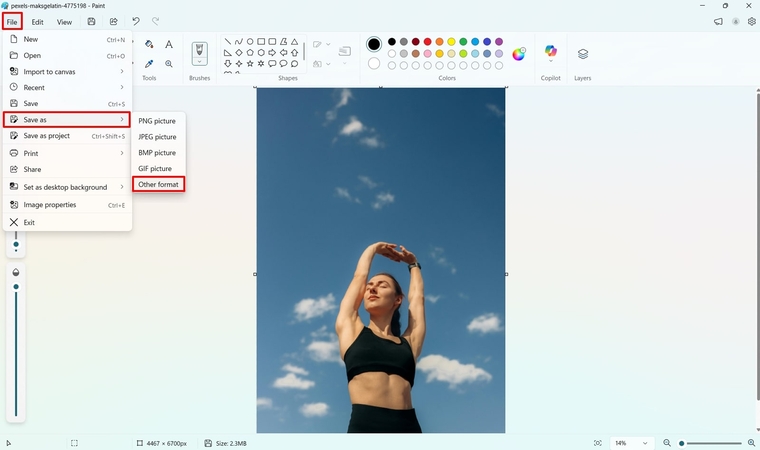The width and height of the screenshot is (760, 450).
Task: Click the canvas vertical scrollbar
Action: point(758,245)
